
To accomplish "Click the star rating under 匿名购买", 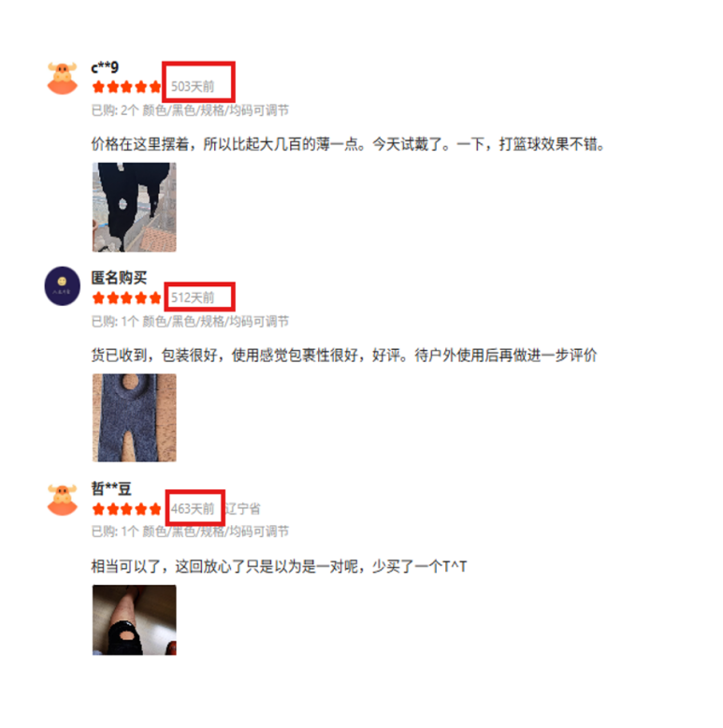I will pos(126,298).
